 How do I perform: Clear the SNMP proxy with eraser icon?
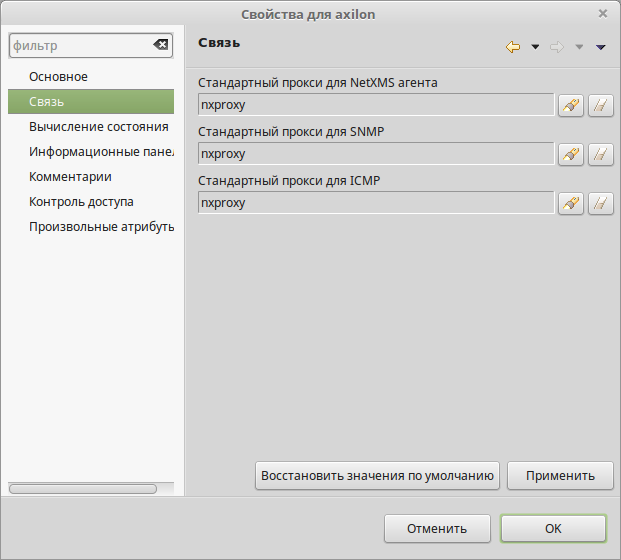(600, 154)
